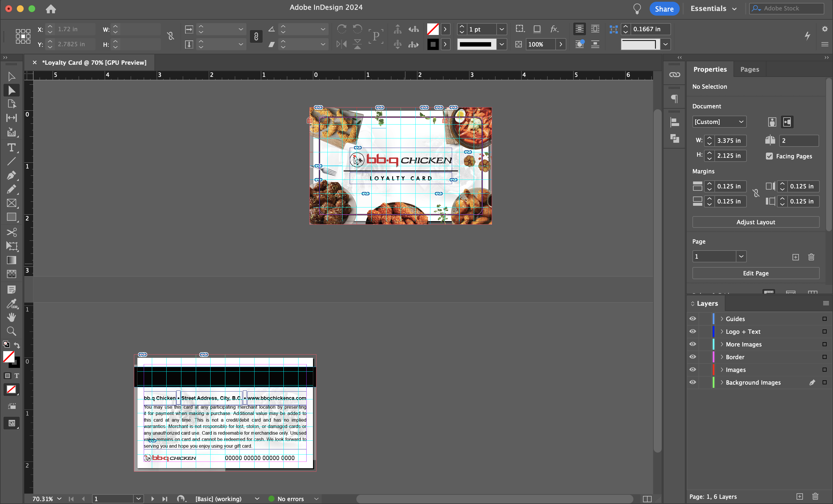Click the Flip Horizontal icon
Screen dimensions: 833x504
pos(342,44)
